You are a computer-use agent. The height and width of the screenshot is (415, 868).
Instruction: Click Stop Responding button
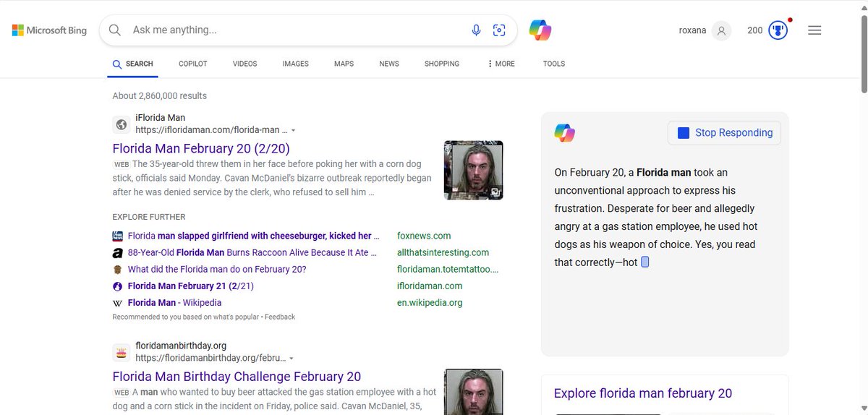tap(724, 133)
